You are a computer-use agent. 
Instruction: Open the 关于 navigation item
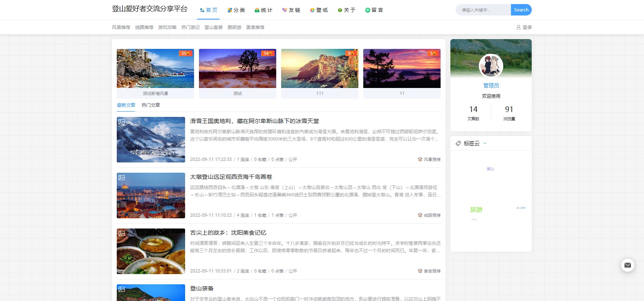point(346,10)
